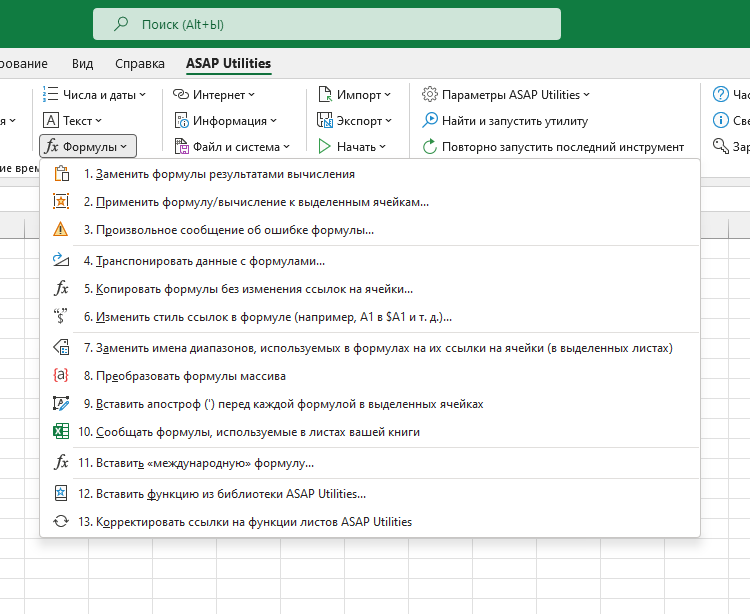
Task: Click the green play triangle icon of Начать
Action: pos(324,146)
